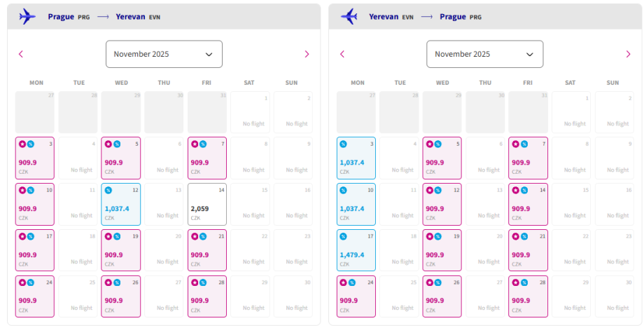Go to next month in Yerevan–Prague calendar
The height and width of the screenshot is (328, 644).
click(628, 54)
